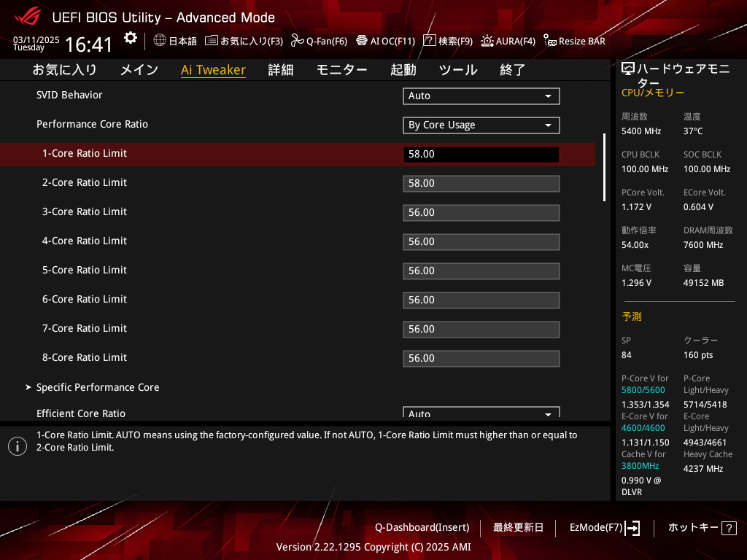Image resolution: width=747 pixels, height=560 pixels.
Task: Select the 1-Core Ratio Limit label
Action: tap(85, 153)
